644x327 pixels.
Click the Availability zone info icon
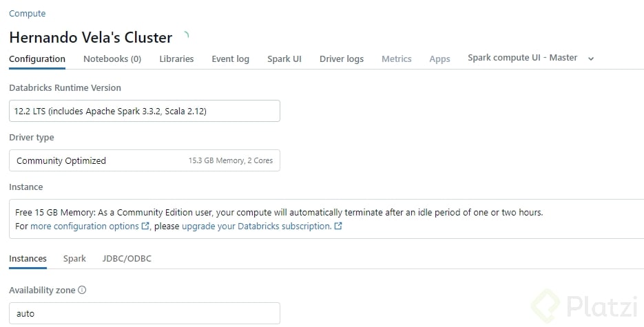tap(82, 291)
